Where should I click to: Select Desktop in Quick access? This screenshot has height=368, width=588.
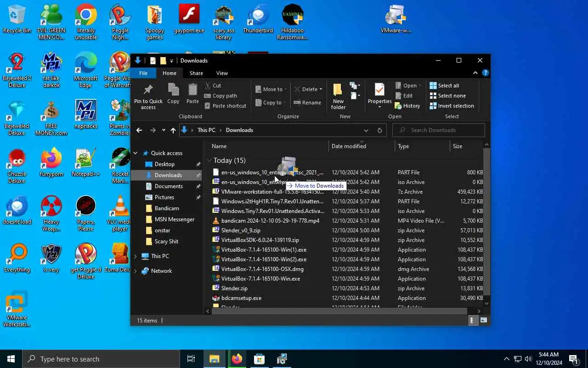pos(164,164)
